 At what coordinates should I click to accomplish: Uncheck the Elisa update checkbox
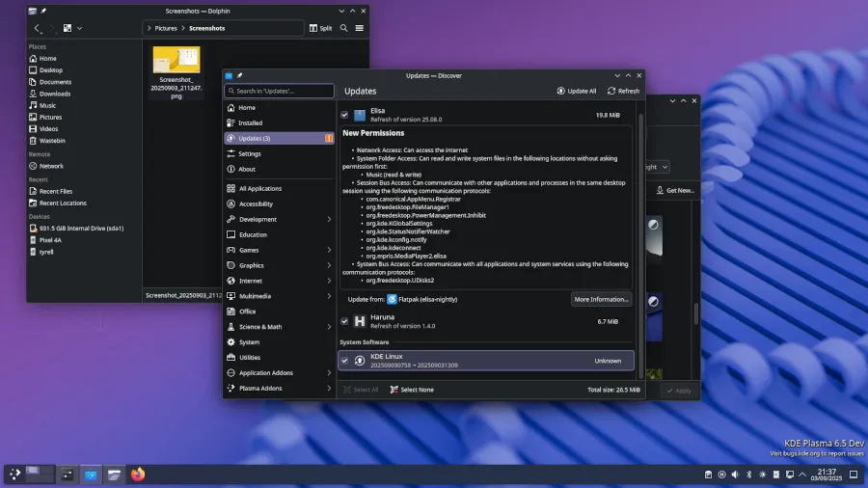pos(345,115)
